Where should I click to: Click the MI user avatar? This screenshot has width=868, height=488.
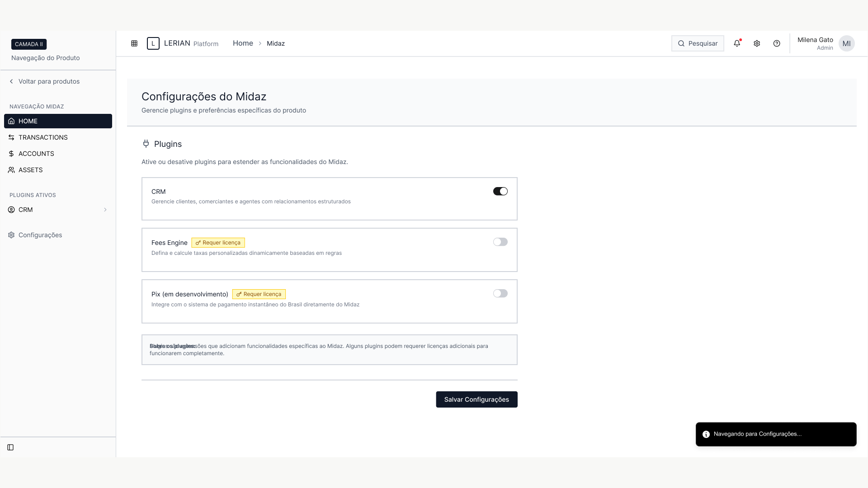(x=846, y=43)
